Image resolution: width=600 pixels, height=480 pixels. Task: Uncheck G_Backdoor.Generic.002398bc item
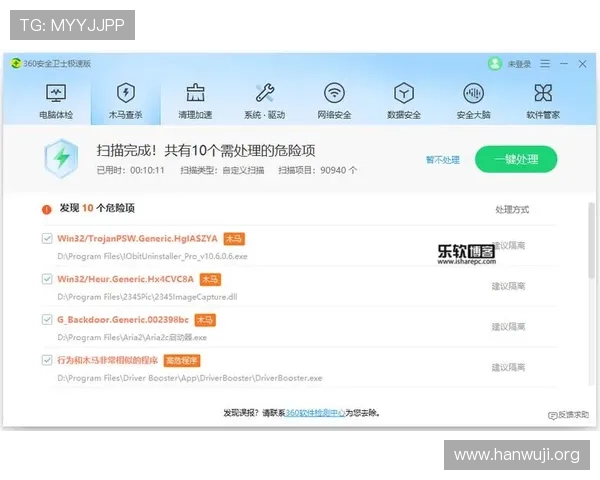pyautogui.click(x=47, y=320)
